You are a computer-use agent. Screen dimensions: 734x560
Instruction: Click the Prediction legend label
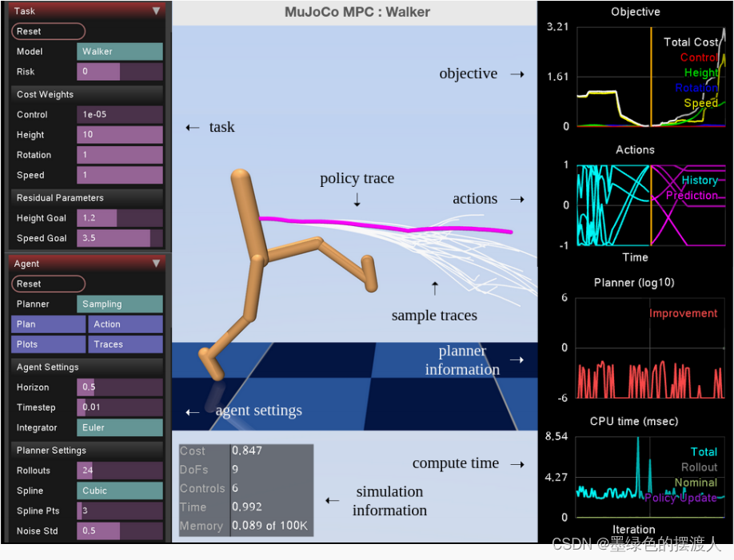[692, 196]
